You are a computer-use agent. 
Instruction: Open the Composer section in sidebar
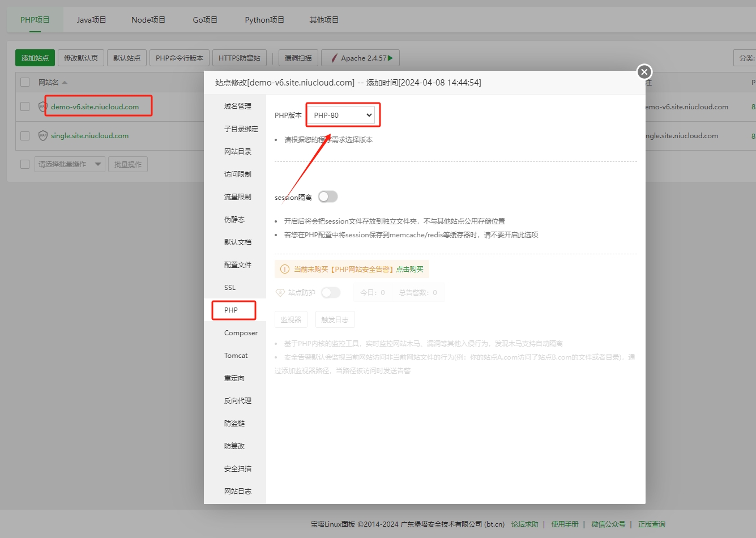(241, 333)
